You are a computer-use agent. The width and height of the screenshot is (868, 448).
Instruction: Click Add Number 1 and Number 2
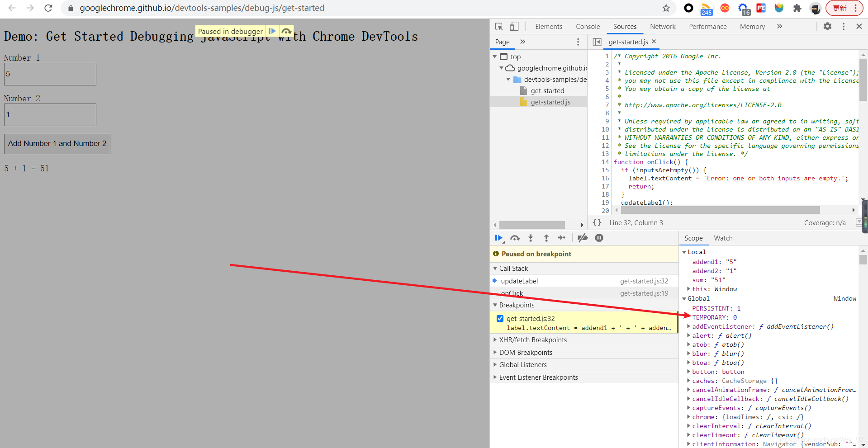tap(57, 144)
